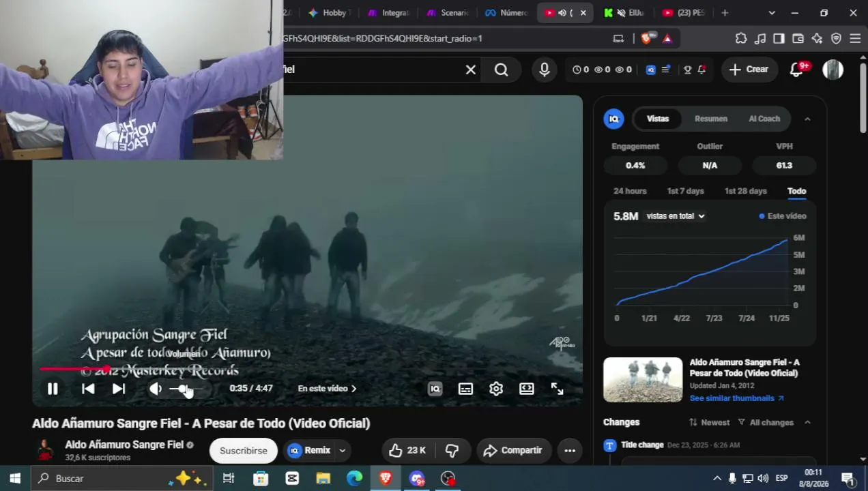Open the browser Extensions puzzle icon

pyautogui.click(x=741, y=39)
